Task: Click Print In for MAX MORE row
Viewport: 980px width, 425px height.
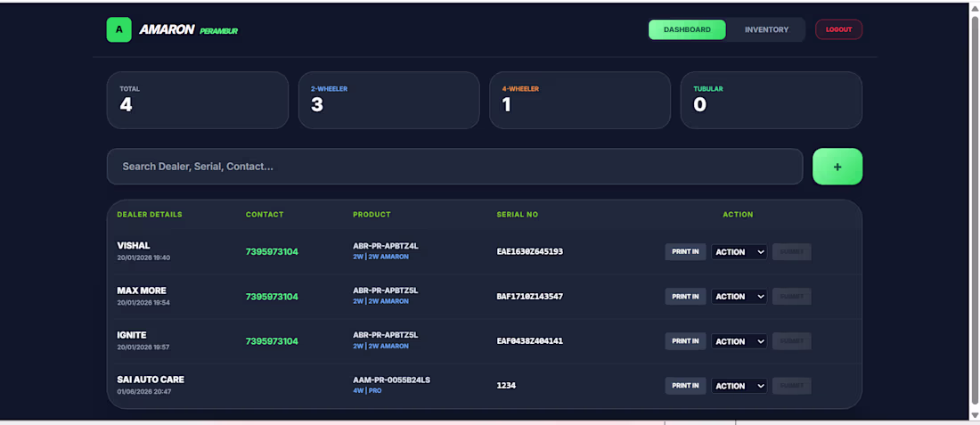Action: point(685,296)
